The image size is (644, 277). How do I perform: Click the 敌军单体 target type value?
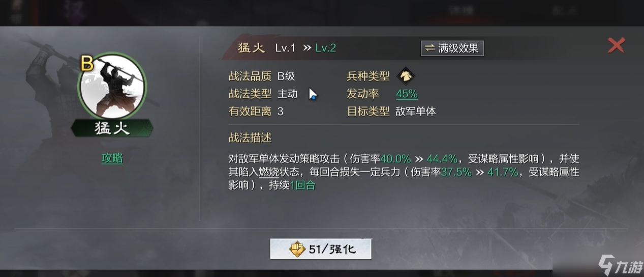pos(416,112)
